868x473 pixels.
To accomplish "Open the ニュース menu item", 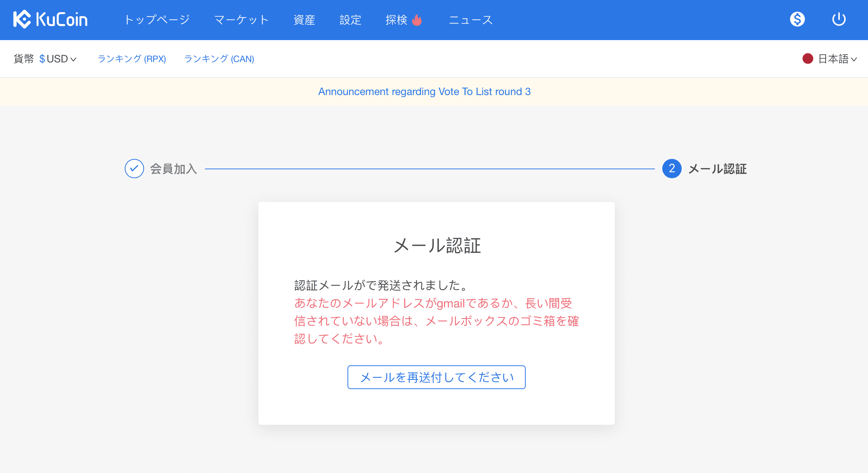I will coord(471,20).
